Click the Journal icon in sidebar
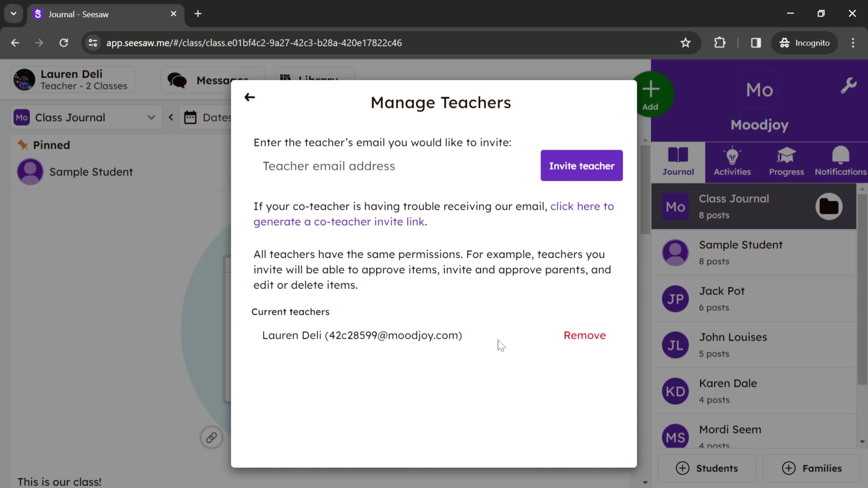This screenshot has height=488, width=868. tap(678, 161)
